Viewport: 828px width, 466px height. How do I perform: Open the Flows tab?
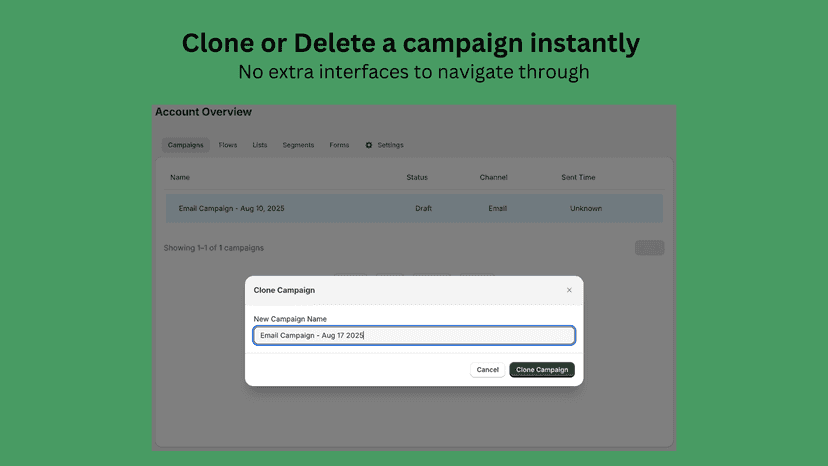coord(228,145)
